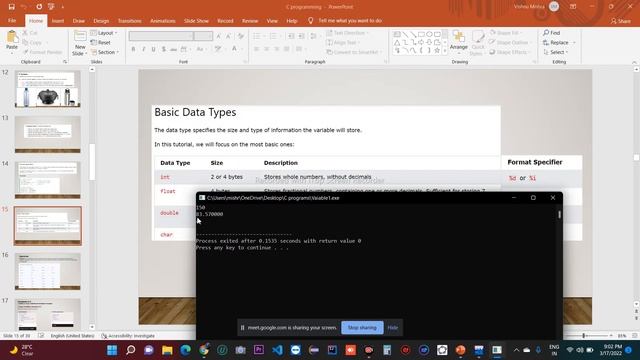Open ribbon display options icon in title bar

[x=573, y=7]
